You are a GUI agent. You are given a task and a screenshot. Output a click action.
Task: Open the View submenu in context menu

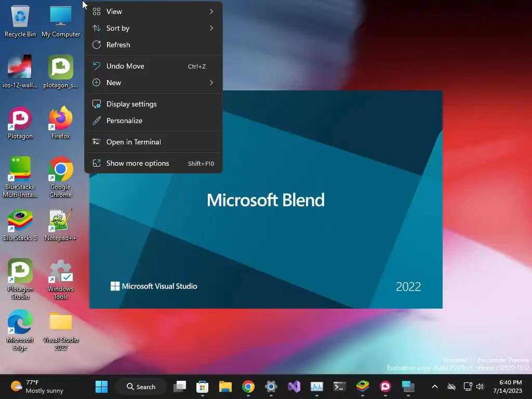(x=153, y=11)
